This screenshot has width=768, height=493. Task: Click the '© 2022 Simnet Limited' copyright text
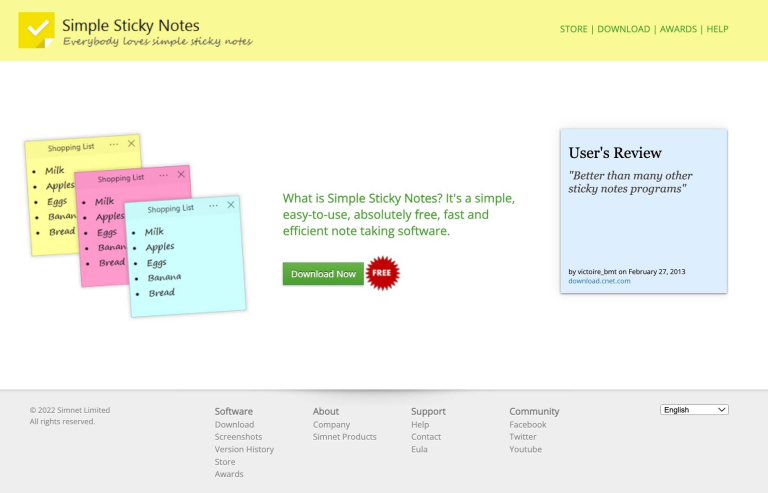coord(70,410)
